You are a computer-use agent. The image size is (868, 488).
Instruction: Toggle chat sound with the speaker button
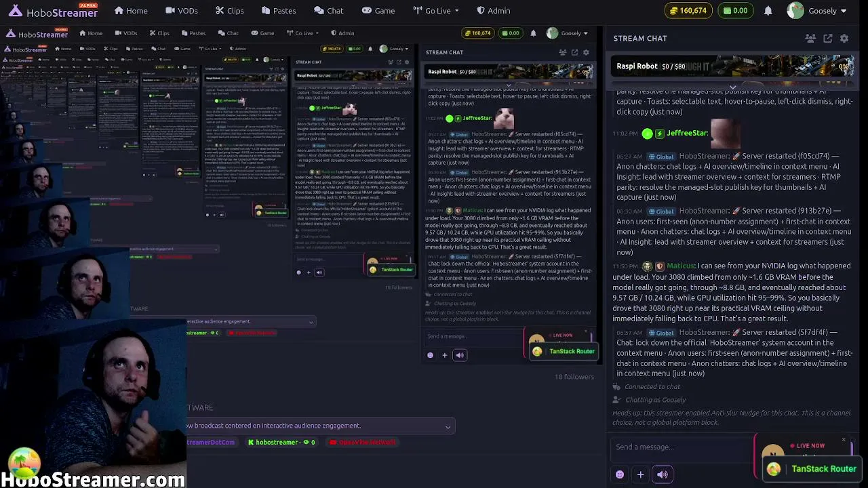[663, 474]
